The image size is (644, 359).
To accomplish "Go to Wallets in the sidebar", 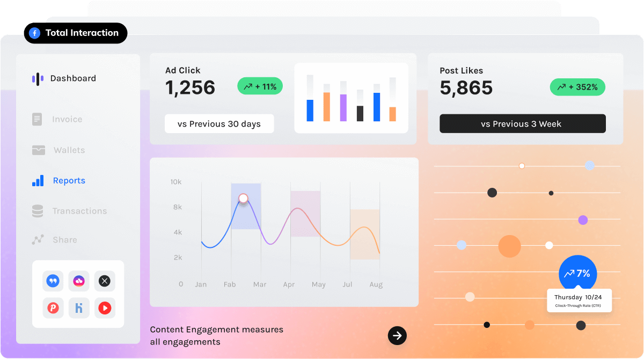I will coord(69,150).
